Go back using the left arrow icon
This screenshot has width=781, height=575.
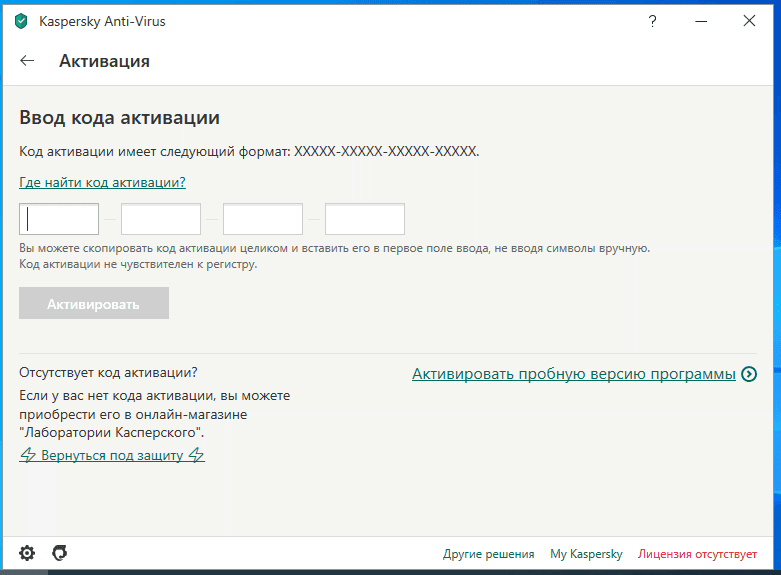[27, 61]
